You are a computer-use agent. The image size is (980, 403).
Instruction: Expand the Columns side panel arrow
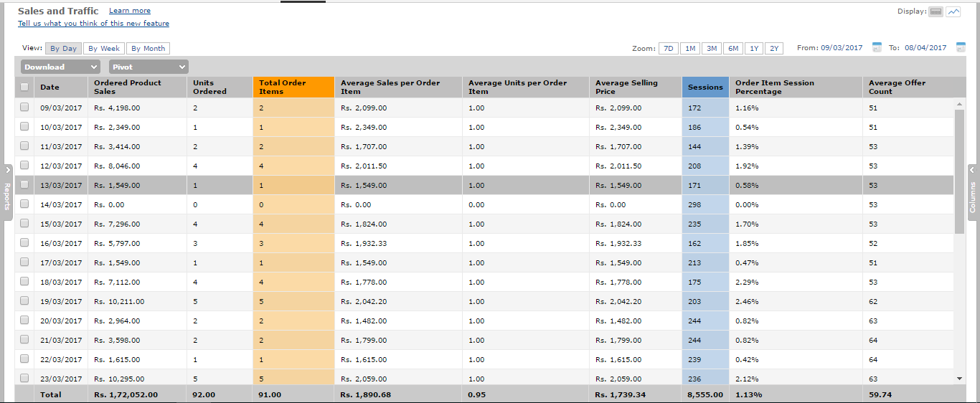pyautogui.click(x=972, y=171)
